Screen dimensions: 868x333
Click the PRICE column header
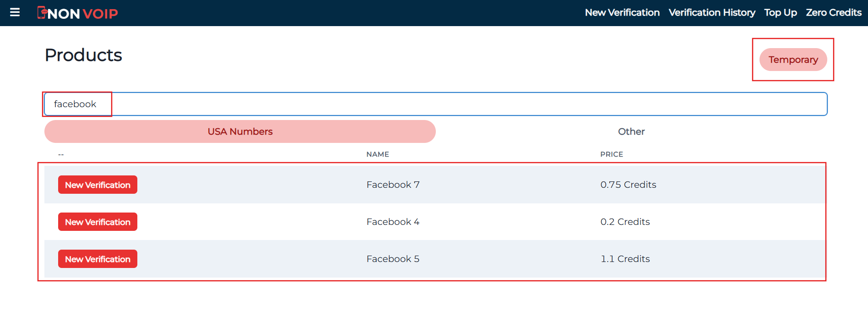[612, 154]
